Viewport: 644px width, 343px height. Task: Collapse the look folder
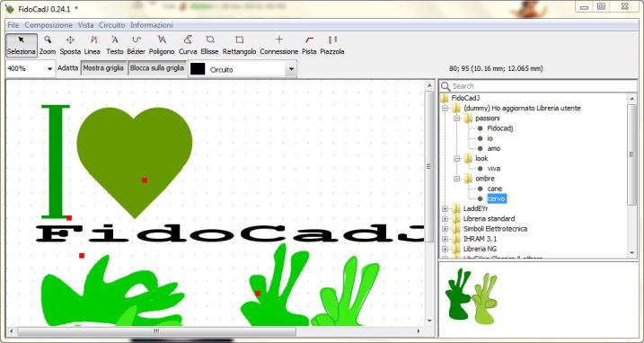(x=456, y=159)
